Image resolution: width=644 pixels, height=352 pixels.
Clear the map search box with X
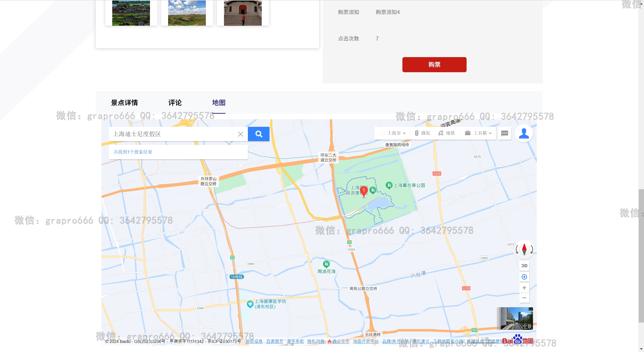click(240, 134)
